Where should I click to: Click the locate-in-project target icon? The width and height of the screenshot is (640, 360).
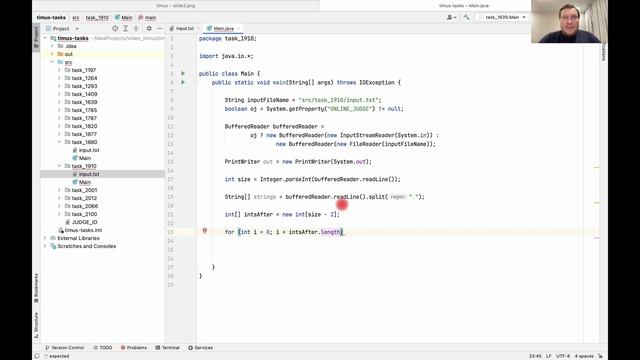click(x=115, y=29)
